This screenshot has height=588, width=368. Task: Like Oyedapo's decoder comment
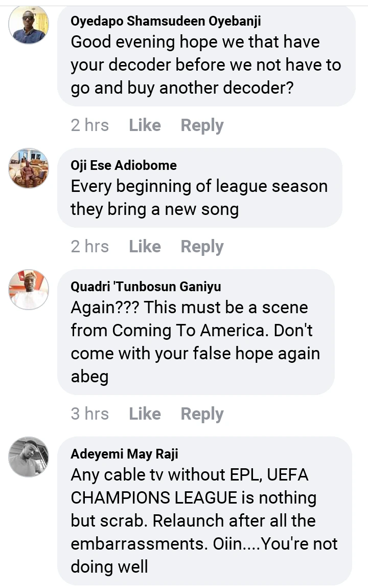(x=145, y=125)
